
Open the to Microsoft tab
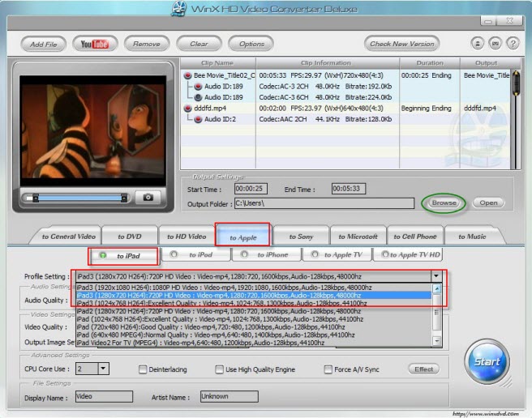pyautogui.click(x=358, y=237)
